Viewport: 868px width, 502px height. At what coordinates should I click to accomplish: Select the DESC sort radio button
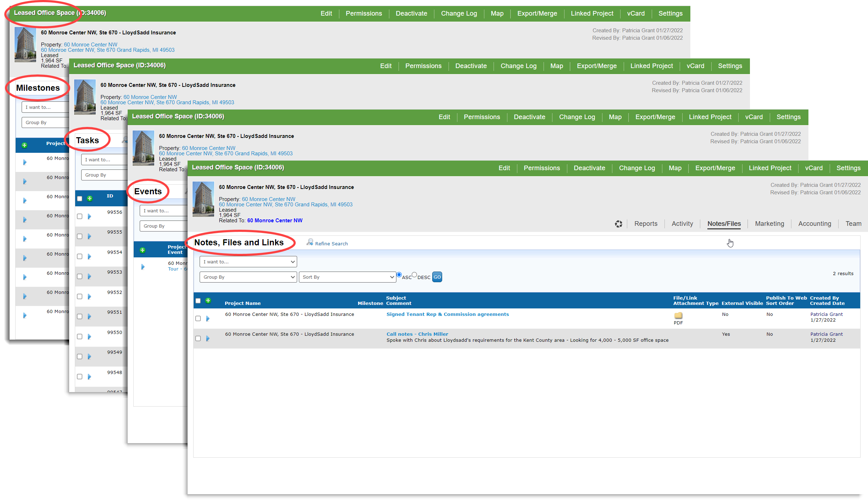click(x=414, y=275)
